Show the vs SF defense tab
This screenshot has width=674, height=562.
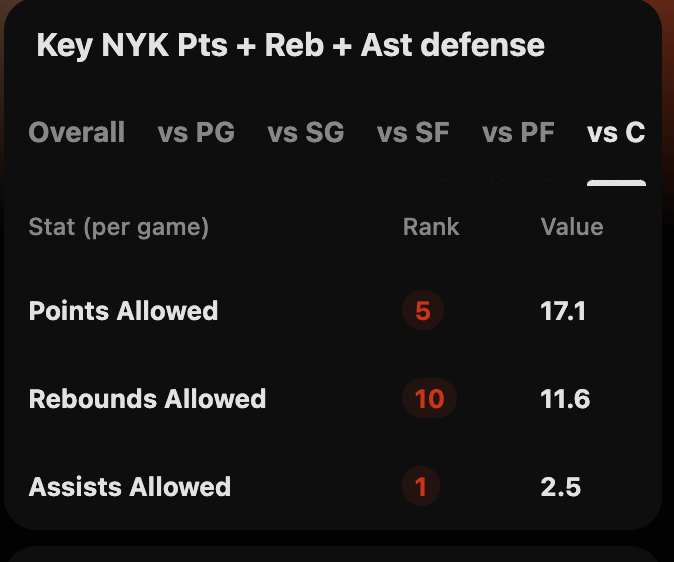pyautogui.click(x=413, y=133)
